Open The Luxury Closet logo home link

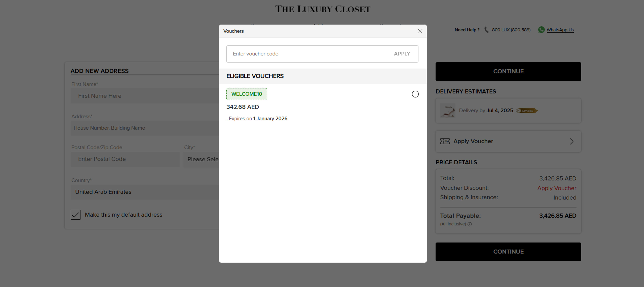click(x=323, y=9)
